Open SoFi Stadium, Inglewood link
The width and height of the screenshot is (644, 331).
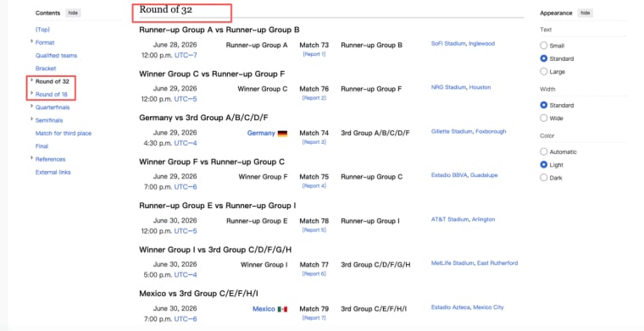(463, 43)
